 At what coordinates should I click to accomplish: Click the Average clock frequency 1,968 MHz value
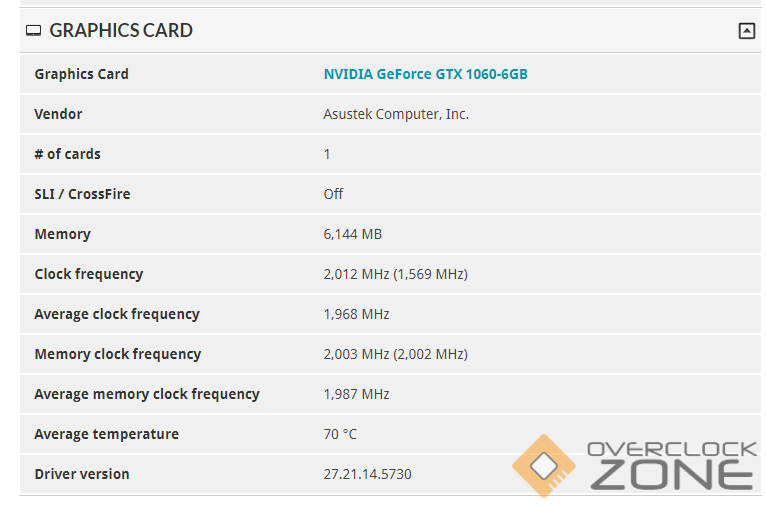[356, 314]
